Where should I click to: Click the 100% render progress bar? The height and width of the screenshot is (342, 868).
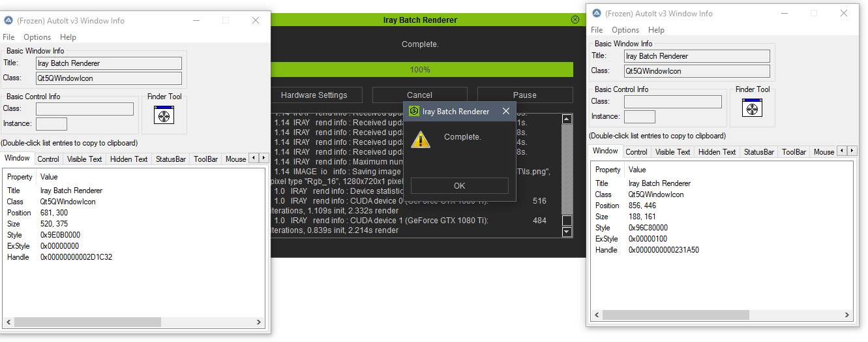point(420,70)
